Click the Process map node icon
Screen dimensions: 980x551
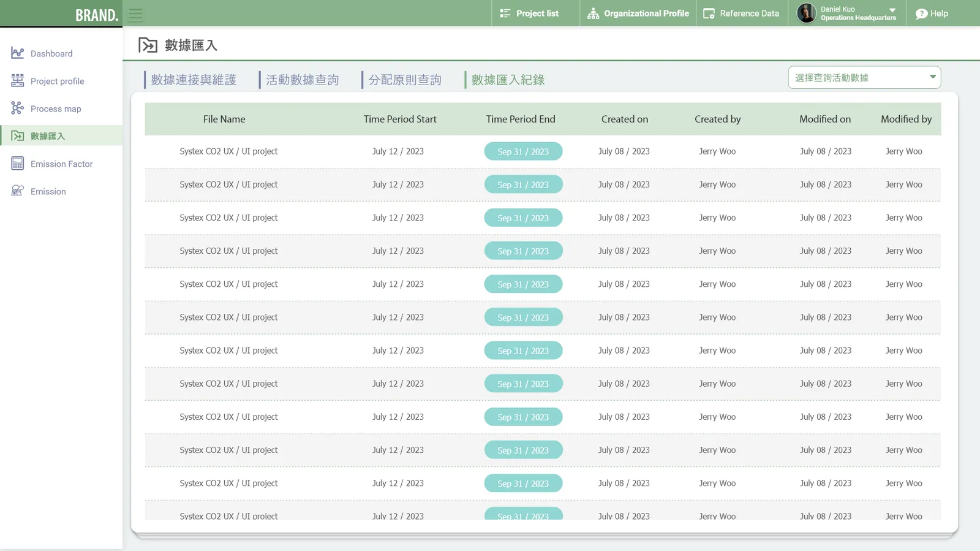[18, 108]
